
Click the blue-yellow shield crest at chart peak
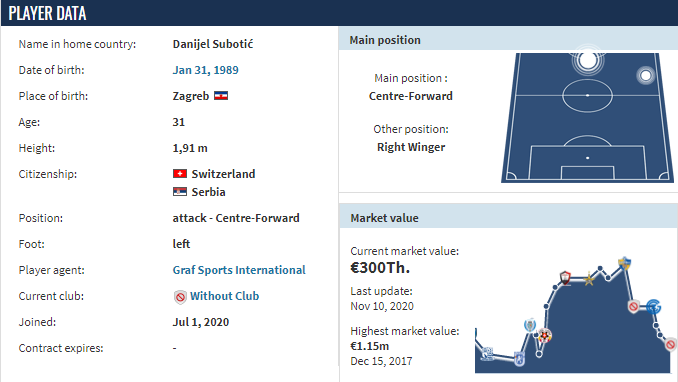[x=624, y=263]
